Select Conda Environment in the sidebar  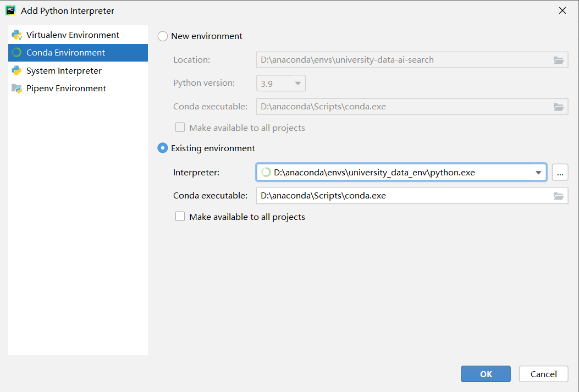click(78, 53)
